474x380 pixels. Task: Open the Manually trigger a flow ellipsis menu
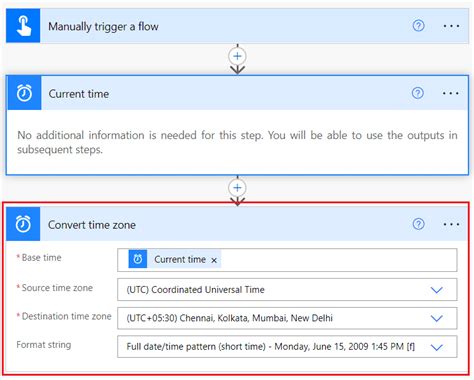pyautogui.click(x=451, y=26)
